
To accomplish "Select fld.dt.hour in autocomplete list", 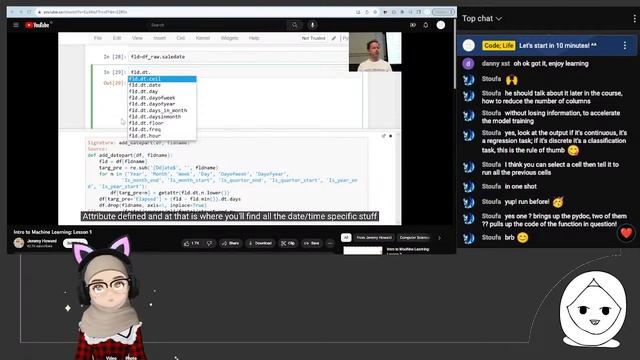I will pyautogui.click(x=162, y=136).
